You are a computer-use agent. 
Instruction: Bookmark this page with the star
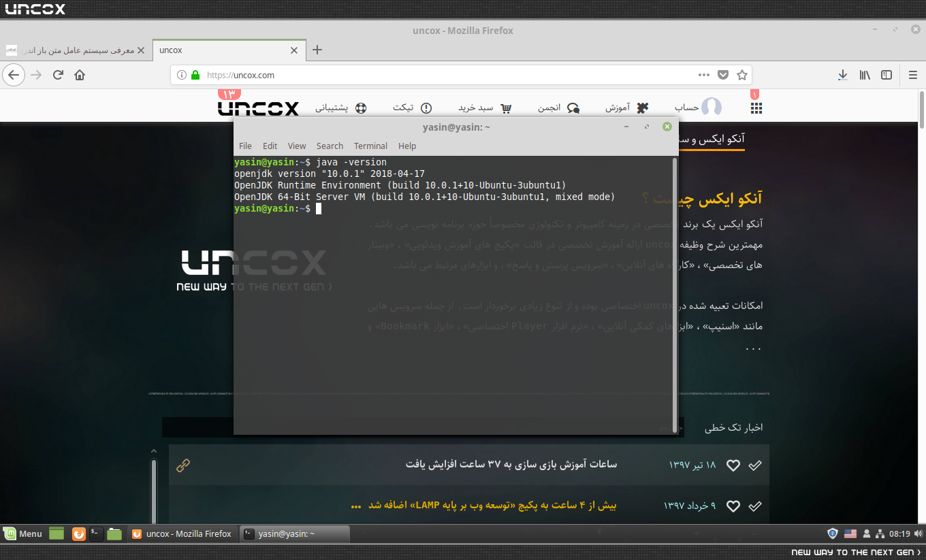click(x=742, y=75)
